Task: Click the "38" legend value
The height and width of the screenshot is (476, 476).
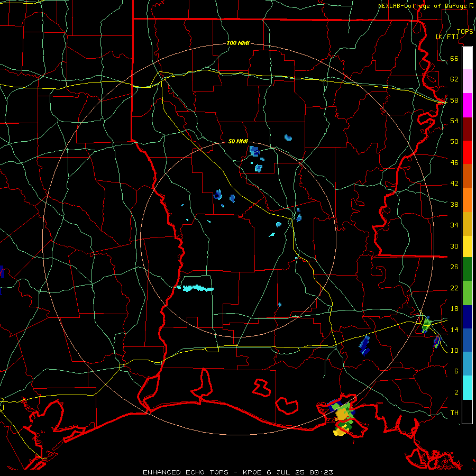Action: coord(454,205)
